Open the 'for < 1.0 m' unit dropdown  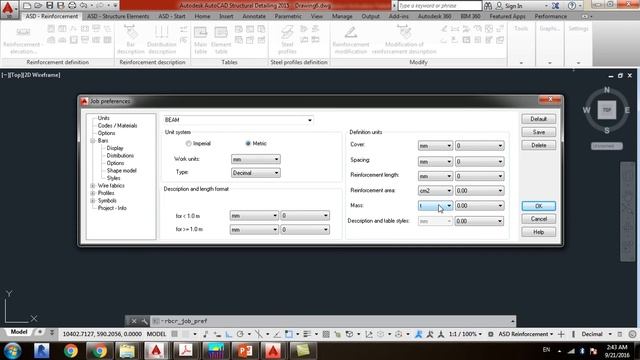254,216
